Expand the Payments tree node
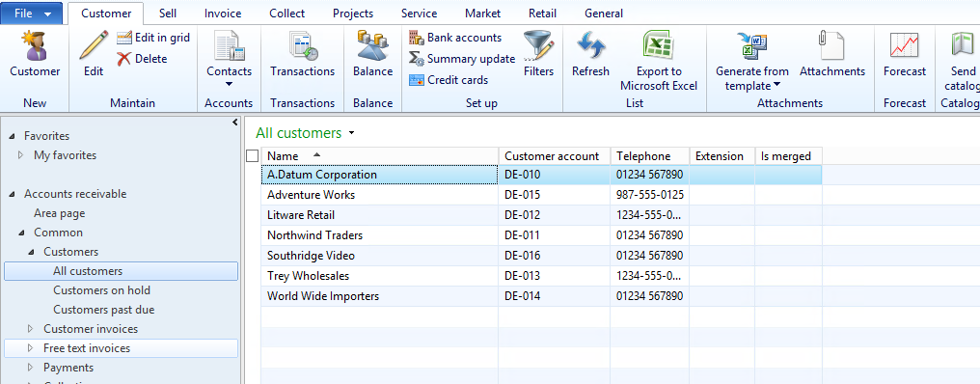The height and width of the screenshot is (384, 980). pos(31,368)
